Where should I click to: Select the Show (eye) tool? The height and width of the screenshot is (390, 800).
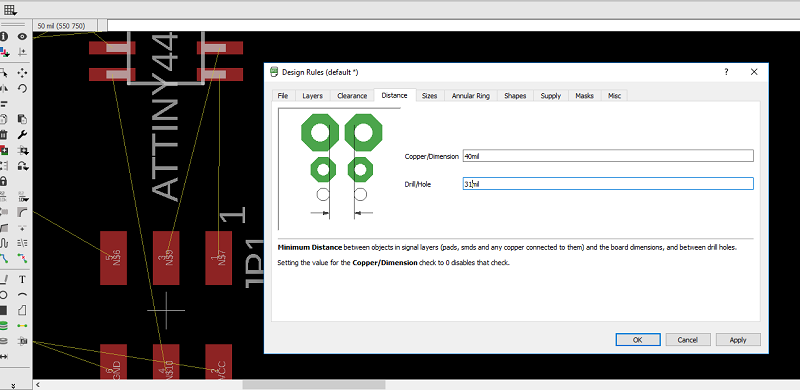pos(22,37)
